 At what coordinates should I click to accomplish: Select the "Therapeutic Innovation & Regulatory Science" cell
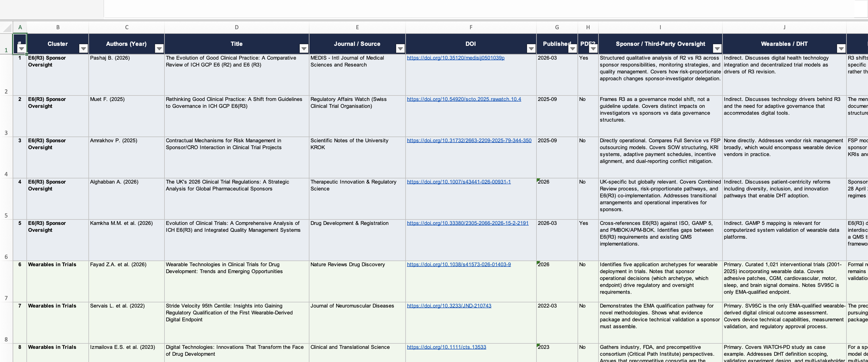coord(357,199)
